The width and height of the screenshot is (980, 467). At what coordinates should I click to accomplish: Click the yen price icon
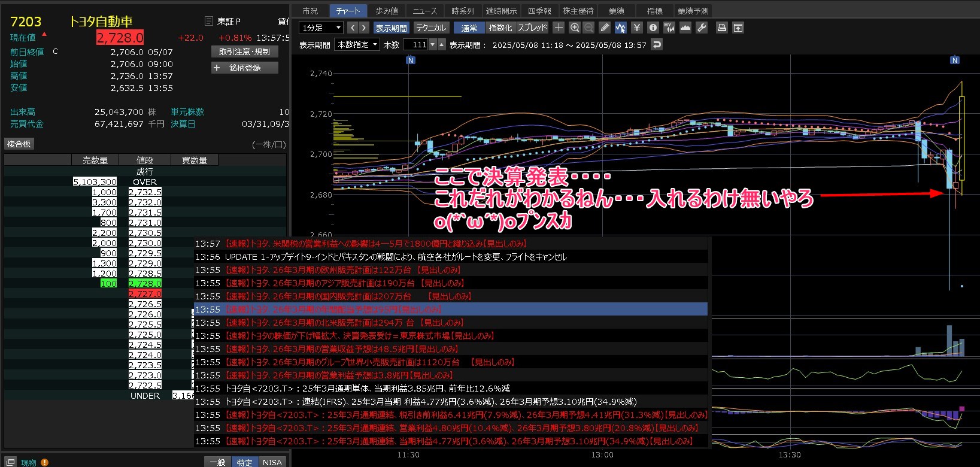(637, 28)
